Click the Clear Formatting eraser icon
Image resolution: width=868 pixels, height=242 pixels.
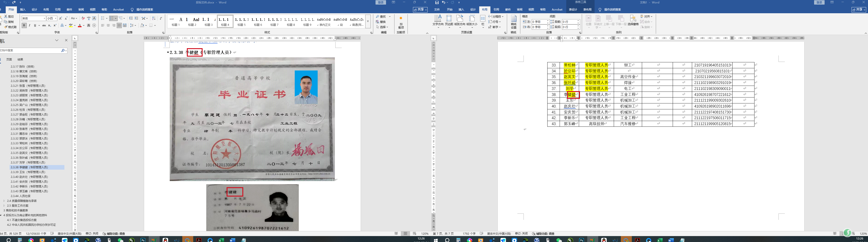coord(83,18)
